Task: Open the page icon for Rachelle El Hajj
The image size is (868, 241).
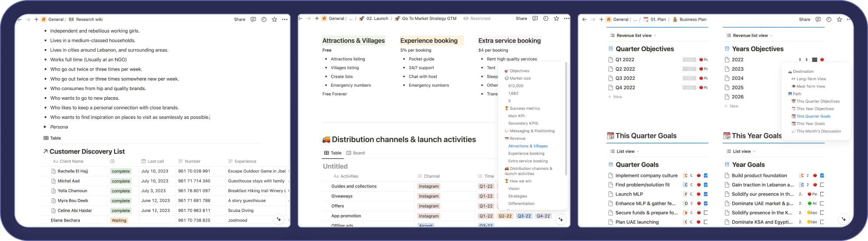Action: tap(54, 171)
